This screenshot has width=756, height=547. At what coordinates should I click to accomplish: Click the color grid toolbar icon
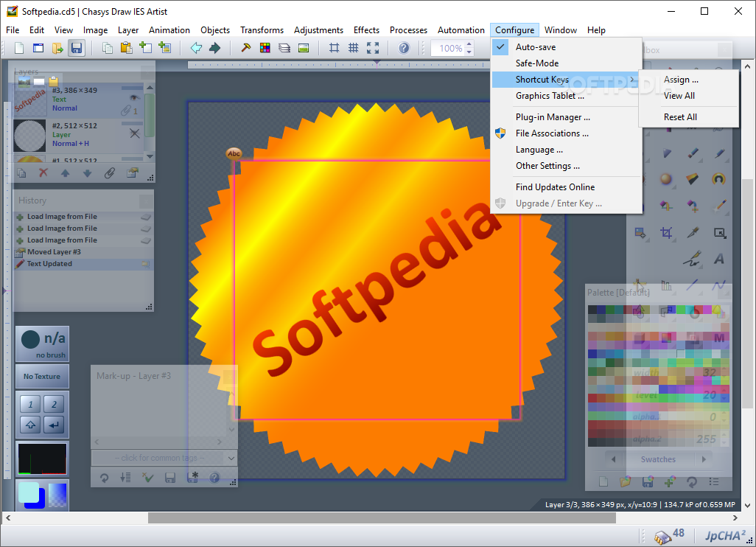click(265, 48)
